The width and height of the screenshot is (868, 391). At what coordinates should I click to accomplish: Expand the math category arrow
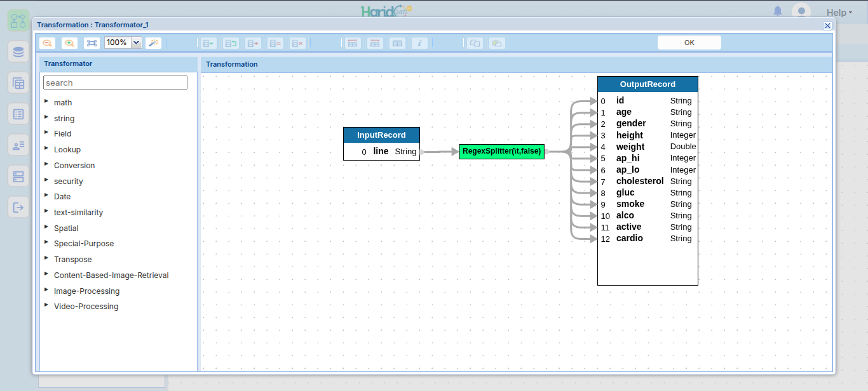[x=46, y=102]
